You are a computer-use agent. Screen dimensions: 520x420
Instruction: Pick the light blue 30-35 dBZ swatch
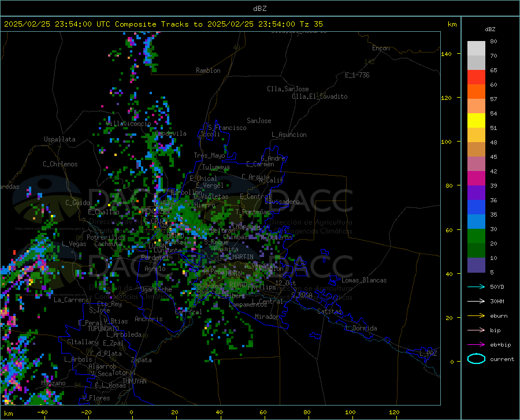[476, 222]
